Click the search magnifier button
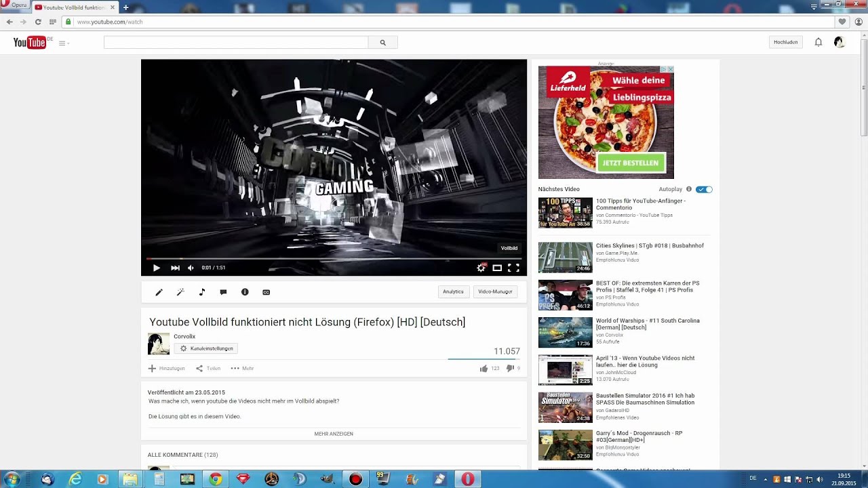 coord(382,42)
